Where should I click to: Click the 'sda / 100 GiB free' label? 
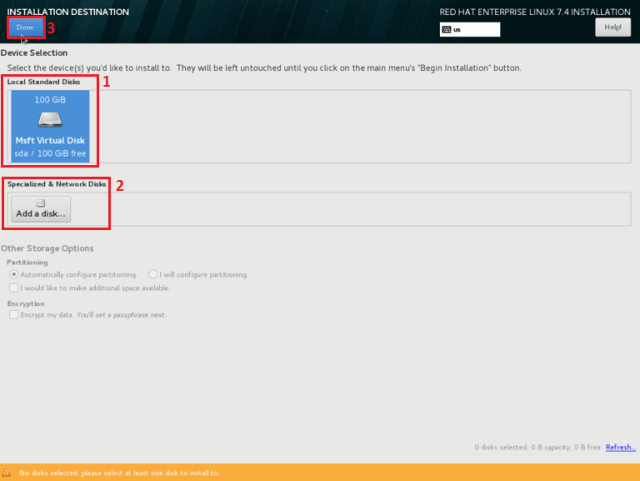pos(50,154)
